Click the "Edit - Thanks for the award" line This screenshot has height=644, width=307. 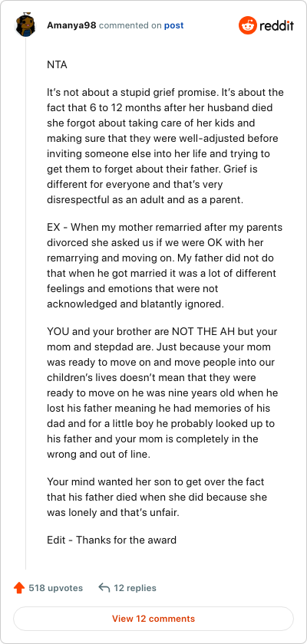pyautogui.click(x=112, y=539)
